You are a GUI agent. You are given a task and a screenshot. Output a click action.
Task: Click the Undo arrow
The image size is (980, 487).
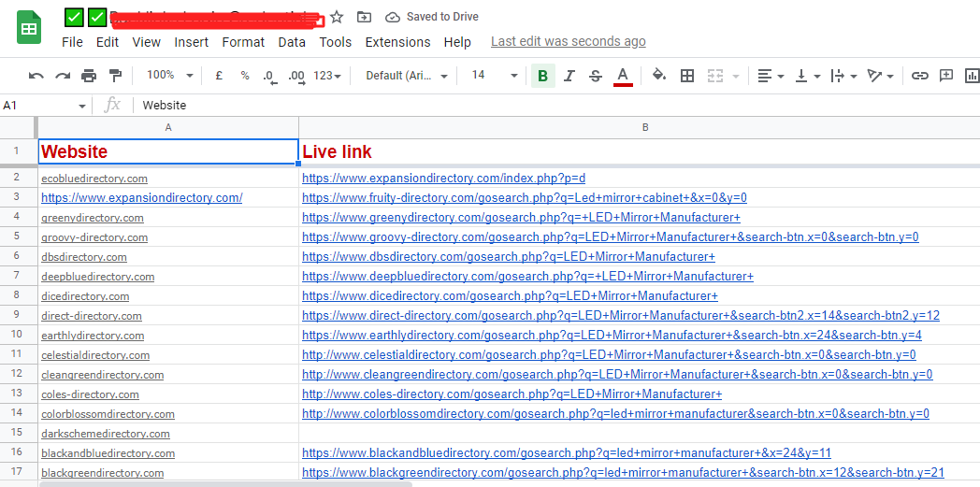(x=36, y=76)
